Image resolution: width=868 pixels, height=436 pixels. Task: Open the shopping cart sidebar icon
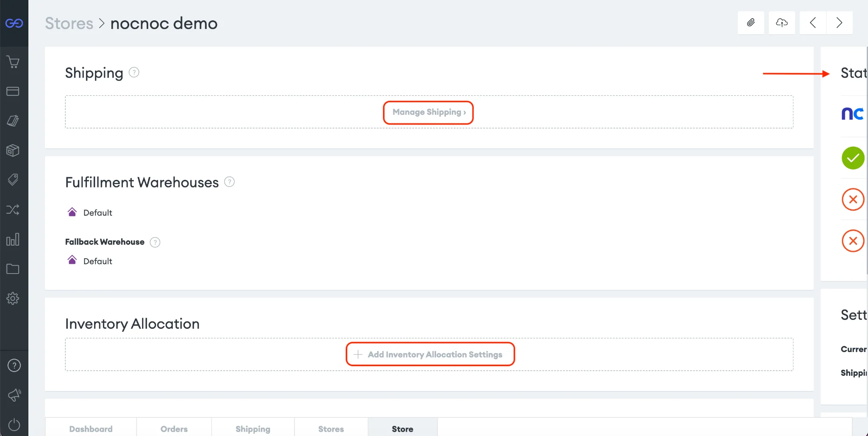(13, 62)
